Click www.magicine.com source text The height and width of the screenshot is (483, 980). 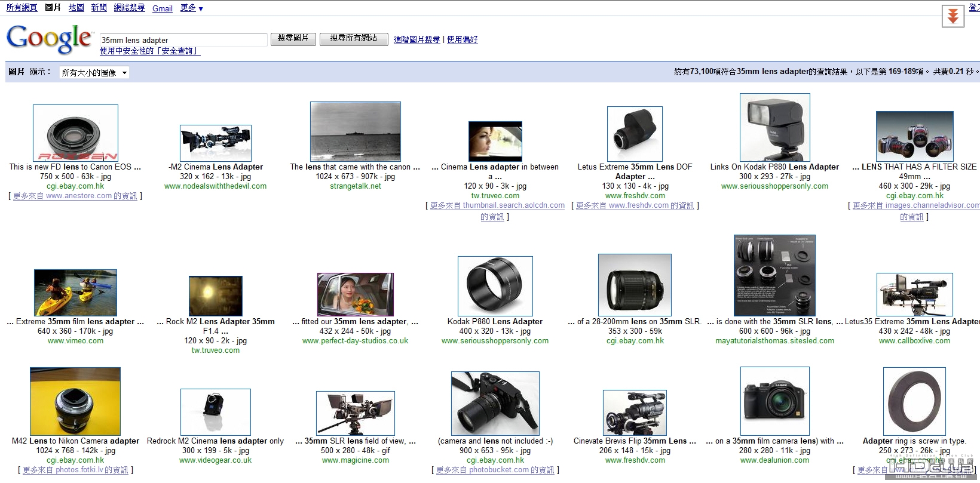pyautogui.click(x=356, y=460)
